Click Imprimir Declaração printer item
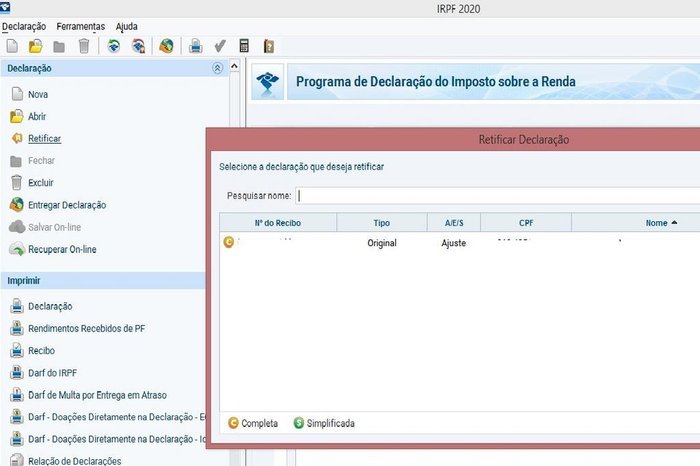Screen dimensions: 700x466 (x=50, y=306)
